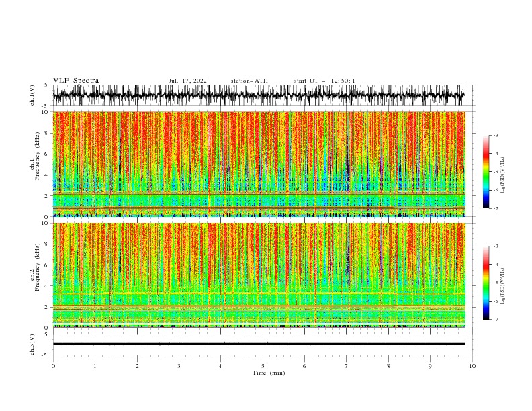Screen dimensions: 532x411
Task: Click the ch.1 voltage waveform trace
Action: coord(259,95)
